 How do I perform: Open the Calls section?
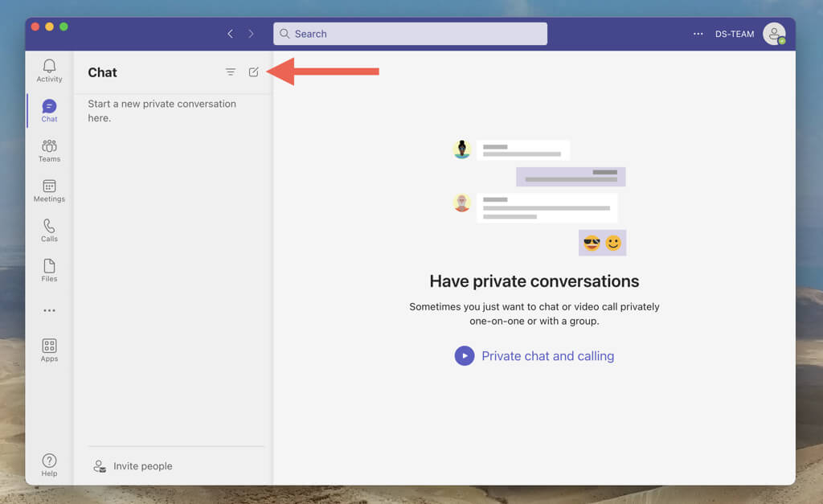pyautogui.click(x=49, y=231)
